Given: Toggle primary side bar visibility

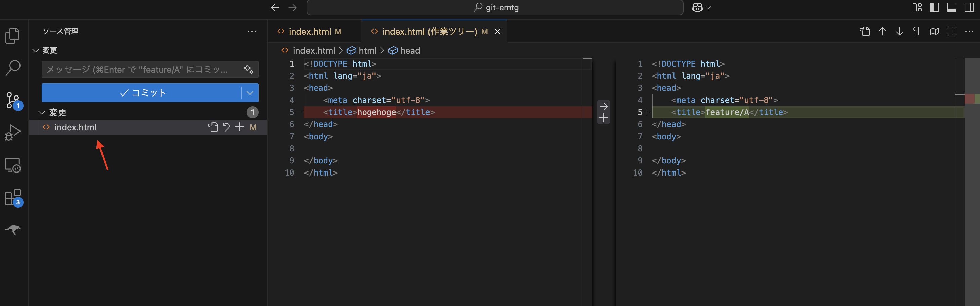Looking at the screenshot, I should click(x=934, y=8).
